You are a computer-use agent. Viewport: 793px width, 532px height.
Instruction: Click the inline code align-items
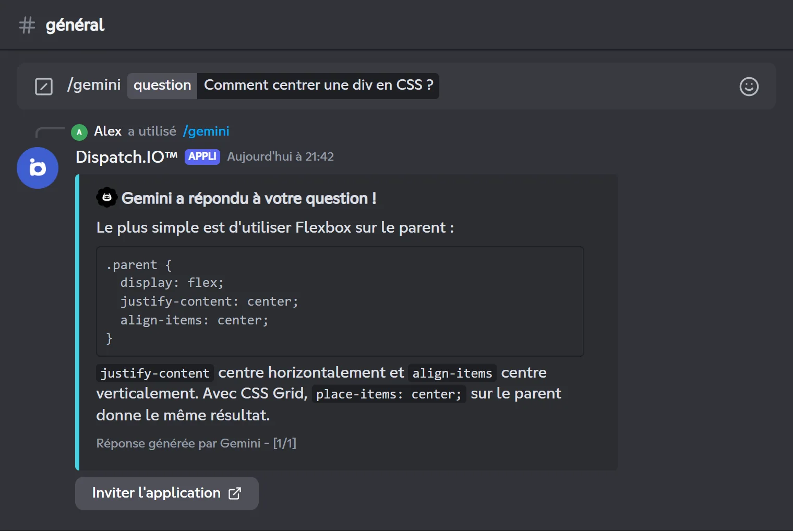point(452,373)
